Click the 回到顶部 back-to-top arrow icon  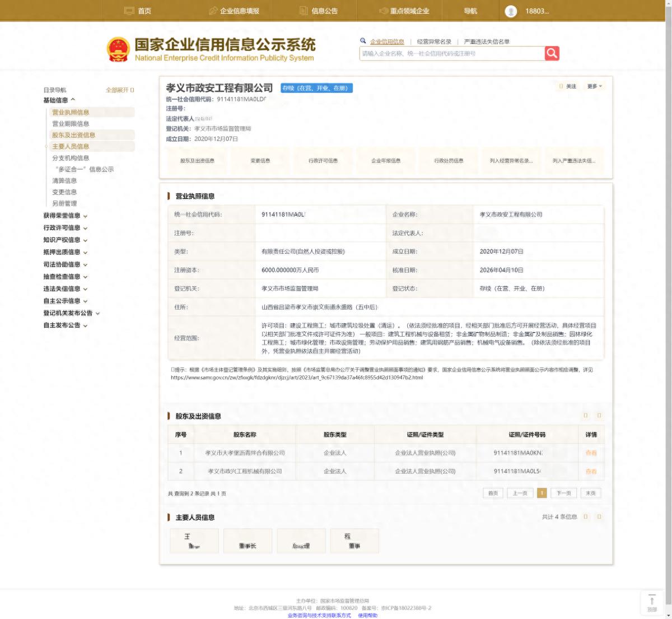point(652,603)
